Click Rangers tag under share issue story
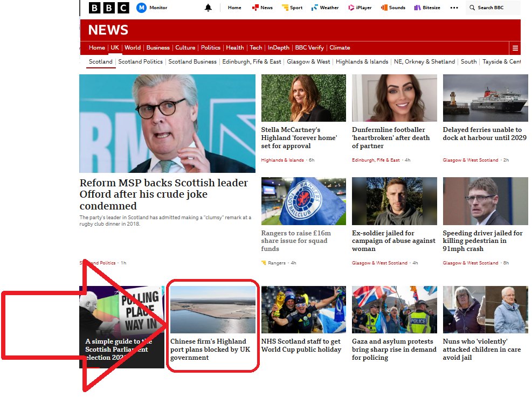 [x=277, y=263]
